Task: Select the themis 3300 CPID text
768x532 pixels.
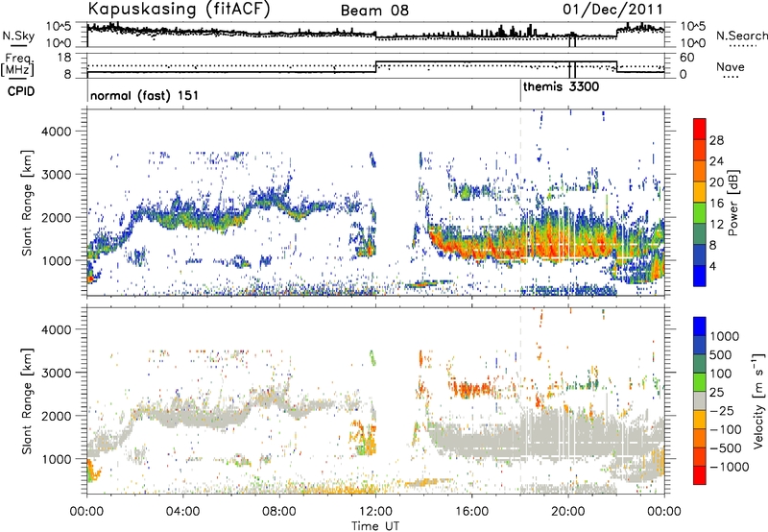Action: coord(561,86)
